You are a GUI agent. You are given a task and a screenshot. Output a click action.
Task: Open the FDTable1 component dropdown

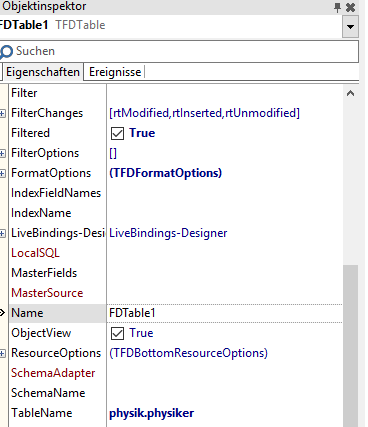350,27
